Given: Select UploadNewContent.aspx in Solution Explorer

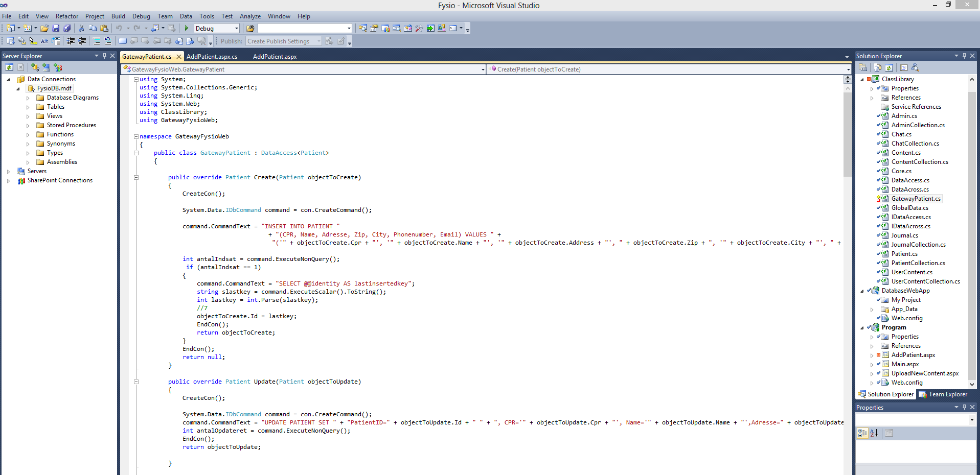Looking at the screenshot, I should click(925, 373).
